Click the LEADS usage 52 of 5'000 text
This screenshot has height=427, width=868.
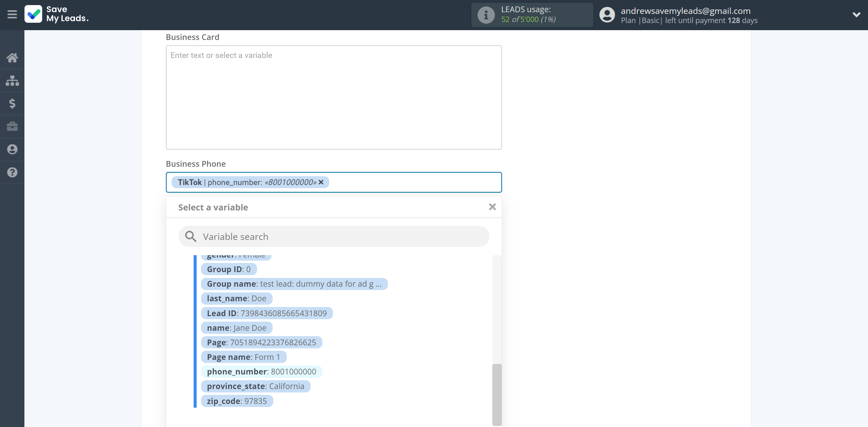click(529, 19)
